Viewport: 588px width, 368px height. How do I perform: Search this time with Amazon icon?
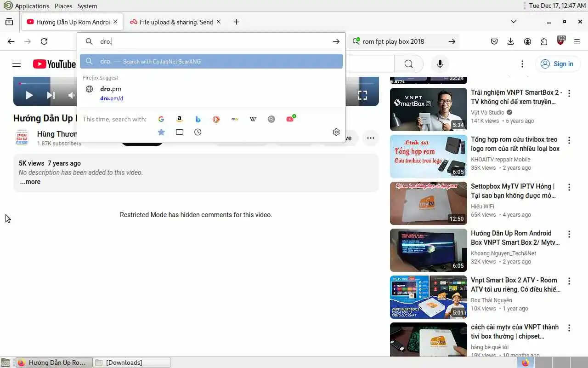[180, 119]
